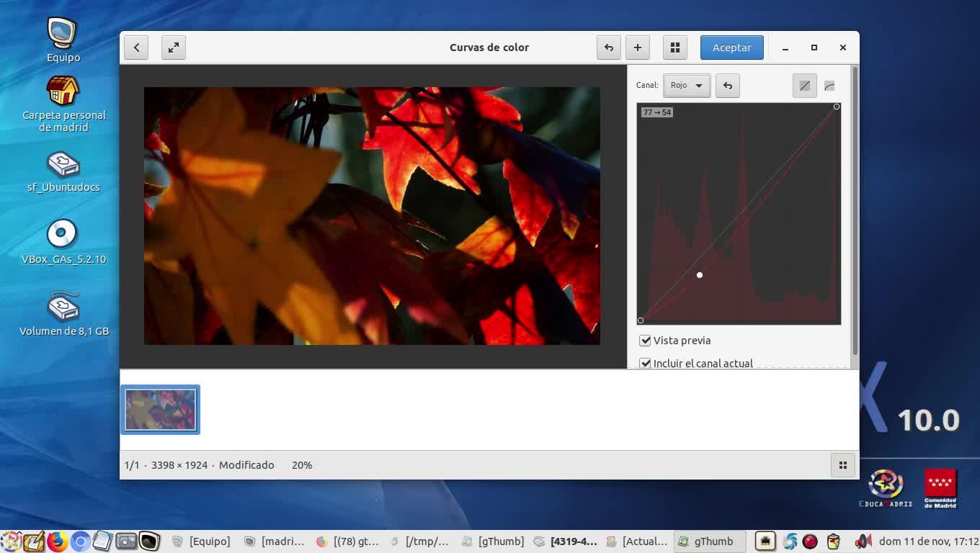Switch to the [/tmp/... taskbar window

pos(419,541)
